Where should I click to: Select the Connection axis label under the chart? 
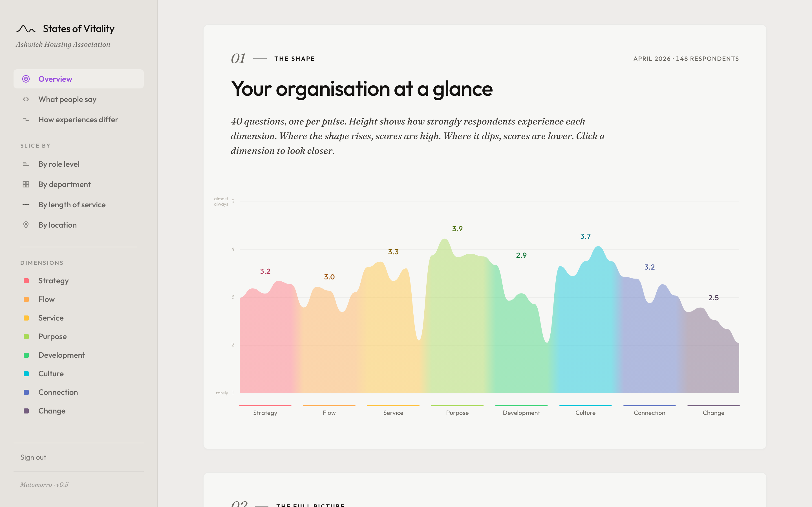pyautogui.click(x=649, y=413)
